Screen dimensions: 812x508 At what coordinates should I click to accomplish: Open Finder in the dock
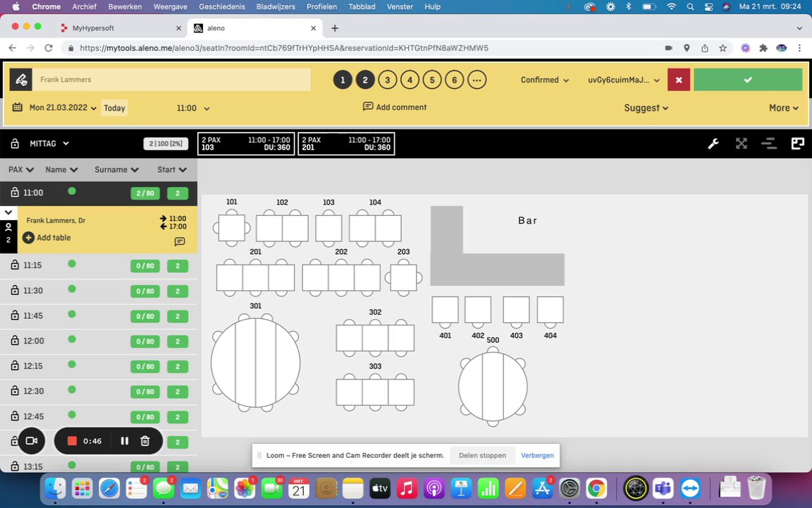[56, 488]
